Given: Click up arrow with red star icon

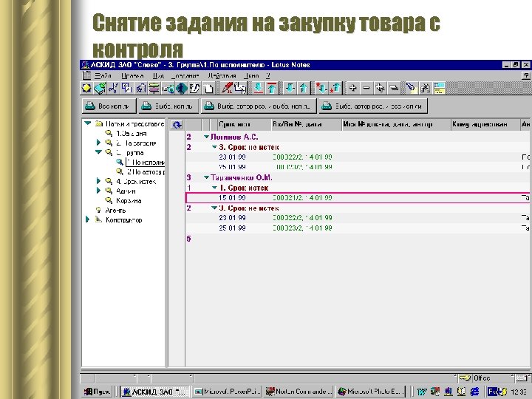Looking at the screenshot, I should tap(335, 88).
